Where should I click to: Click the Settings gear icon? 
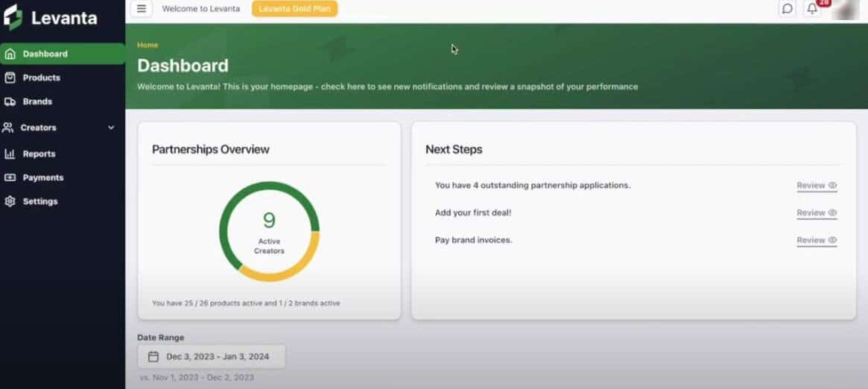(x=10, y=201)
